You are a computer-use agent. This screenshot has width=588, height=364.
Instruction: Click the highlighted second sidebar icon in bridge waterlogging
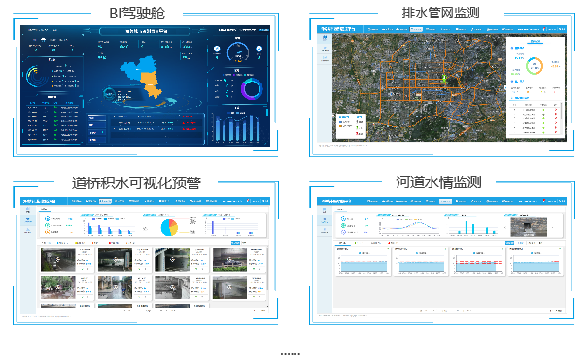pos(28,220)
